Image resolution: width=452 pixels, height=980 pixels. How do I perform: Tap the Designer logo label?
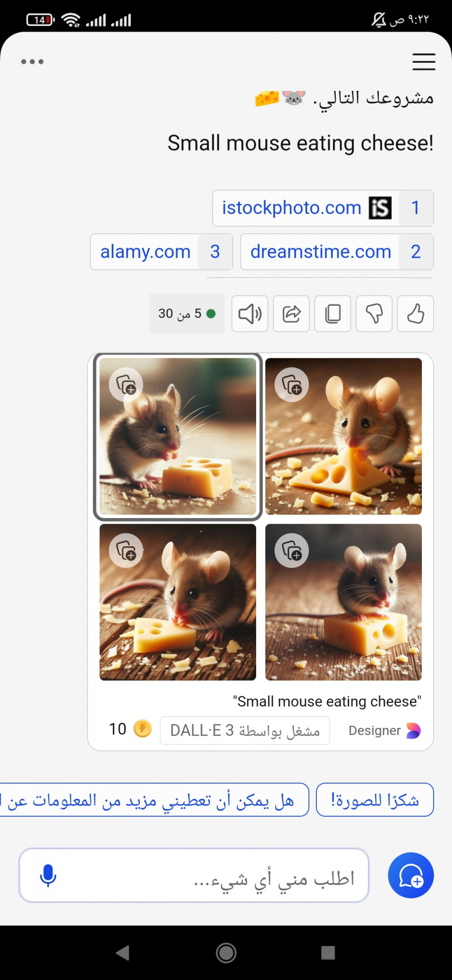click(384, 730)
